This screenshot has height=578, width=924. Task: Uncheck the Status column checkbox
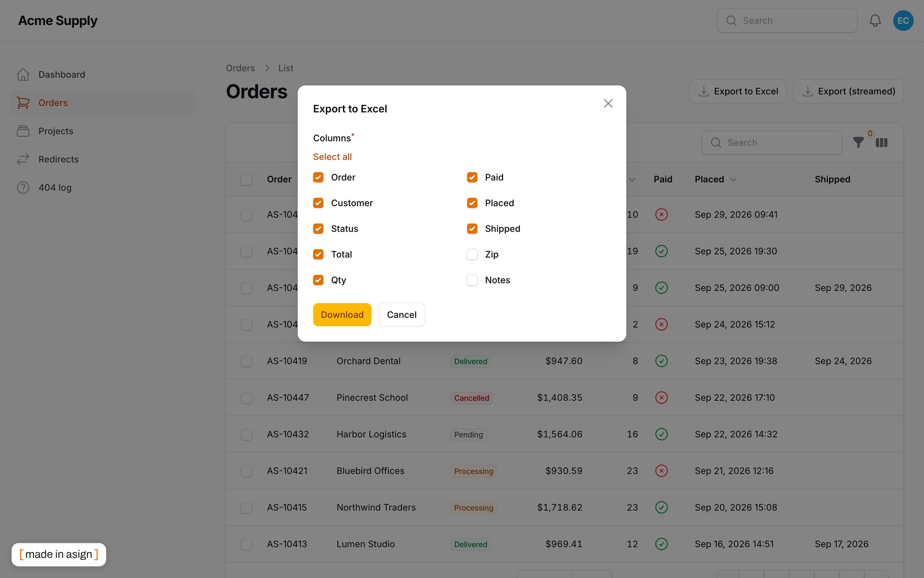318,229
